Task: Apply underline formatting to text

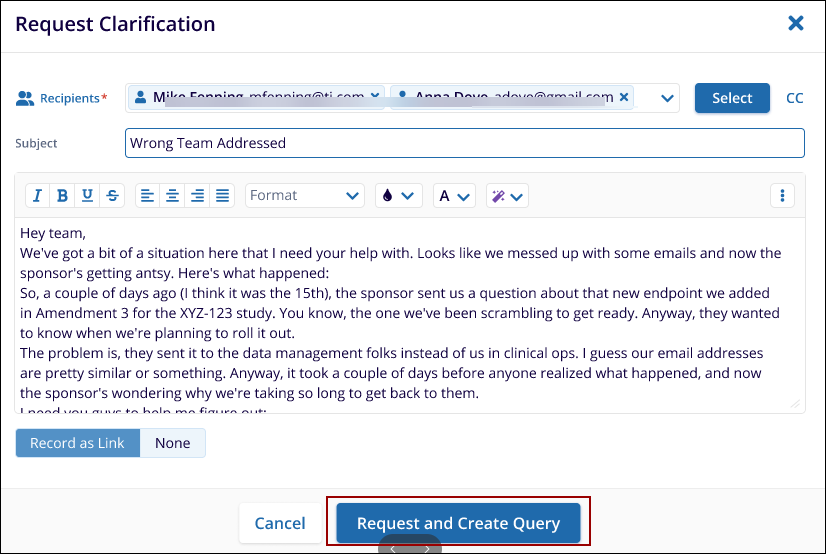Action: [87, 196]
